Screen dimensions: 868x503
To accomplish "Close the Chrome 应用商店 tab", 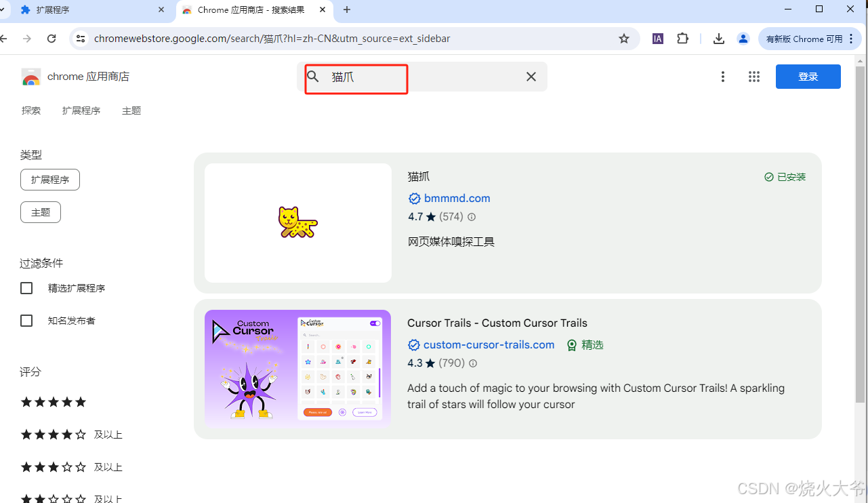I will pos(323,9).
